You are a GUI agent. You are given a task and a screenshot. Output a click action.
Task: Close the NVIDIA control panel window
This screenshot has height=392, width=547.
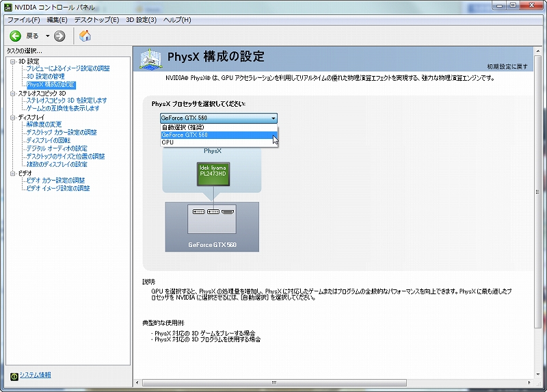(532, 5)
